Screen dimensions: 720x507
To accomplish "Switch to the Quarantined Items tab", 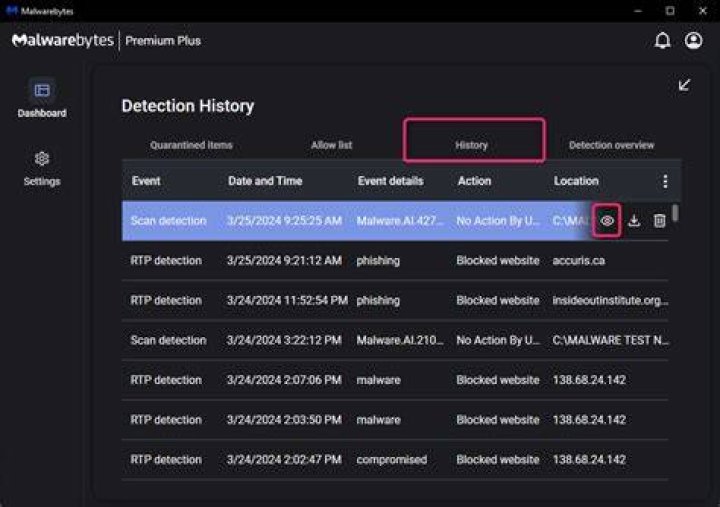I will (191, 145).
